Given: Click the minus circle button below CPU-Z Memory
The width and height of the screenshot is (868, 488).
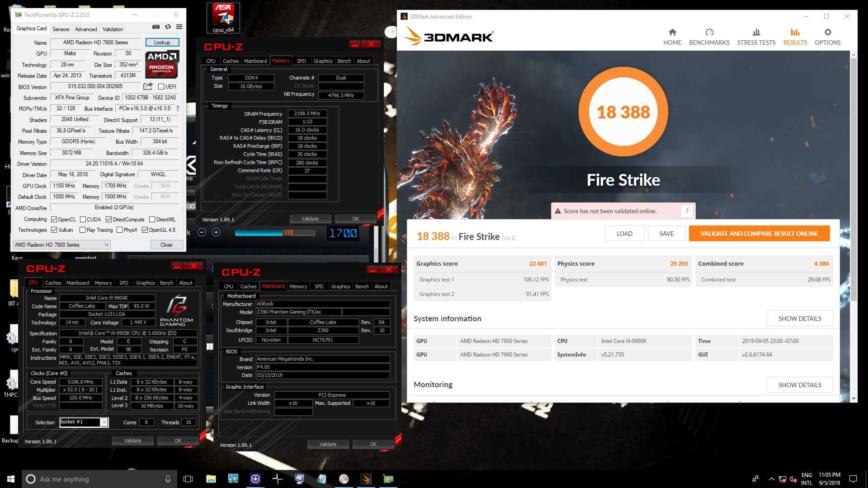Looking at the screenshot, I should 202,232.
